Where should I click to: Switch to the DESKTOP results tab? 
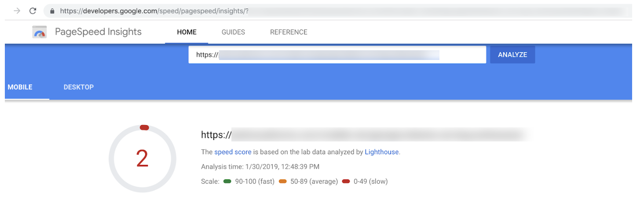tap(78, 87)
